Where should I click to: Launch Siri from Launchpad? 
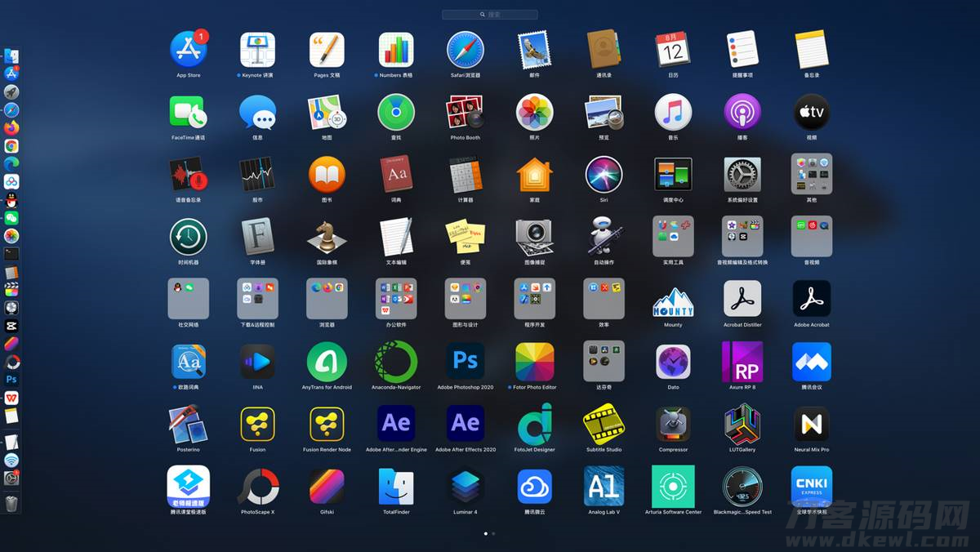click(604, 175)
